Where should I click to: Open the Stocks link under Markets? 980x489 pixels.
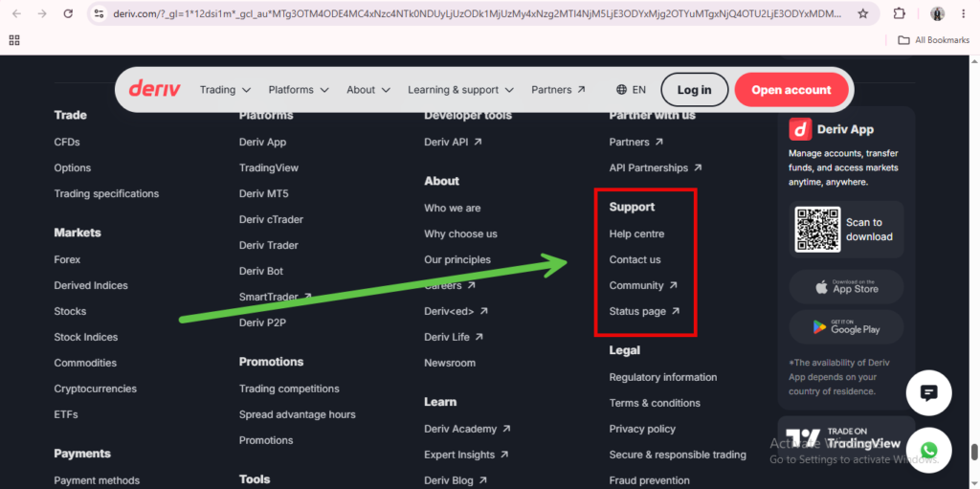[70, 311]
